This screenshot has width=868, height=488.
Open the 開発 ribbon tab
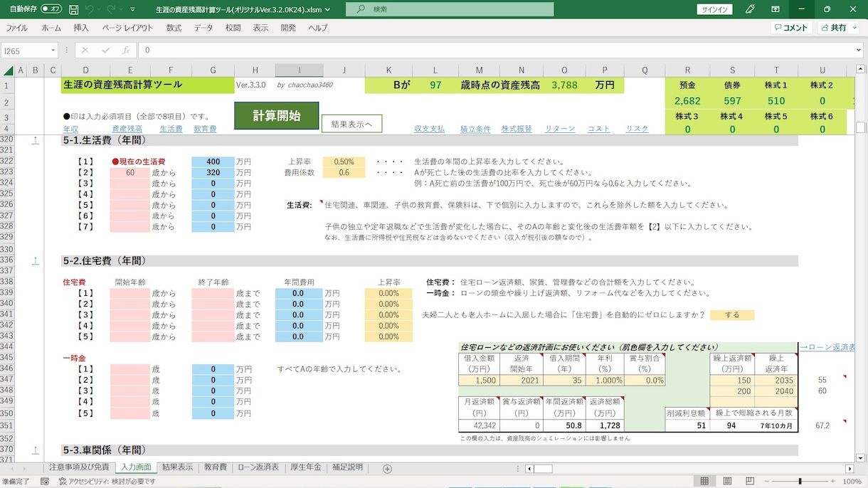point(288,28)
